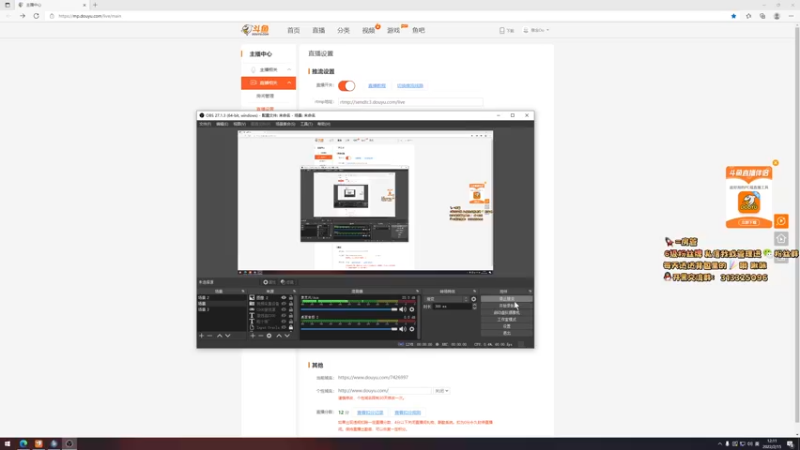Toggle the orange live broadcast switch off
The width and height of the screenshot is (800, 450).
point(346,86)
